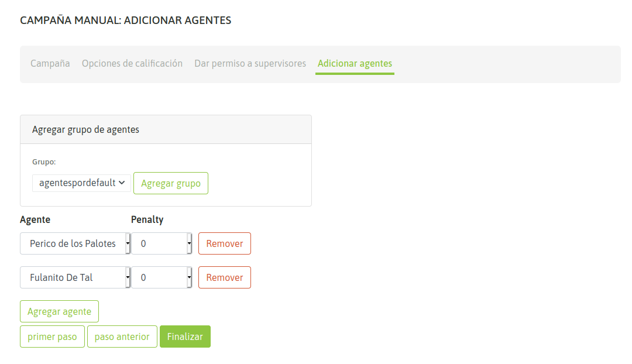Screen dimensions: 632x364
Task: Click the Agregar grupo button
Action: point(171,183)
